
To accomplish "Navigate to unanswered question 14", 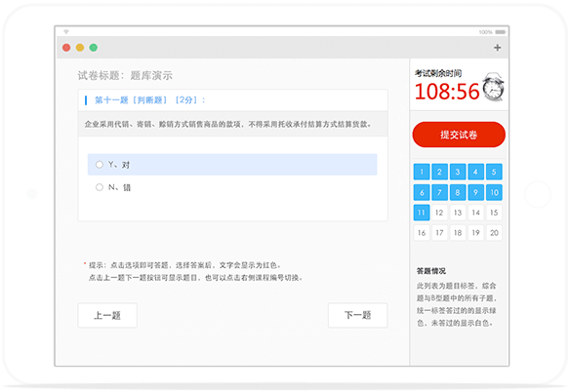I will [476, 213].
